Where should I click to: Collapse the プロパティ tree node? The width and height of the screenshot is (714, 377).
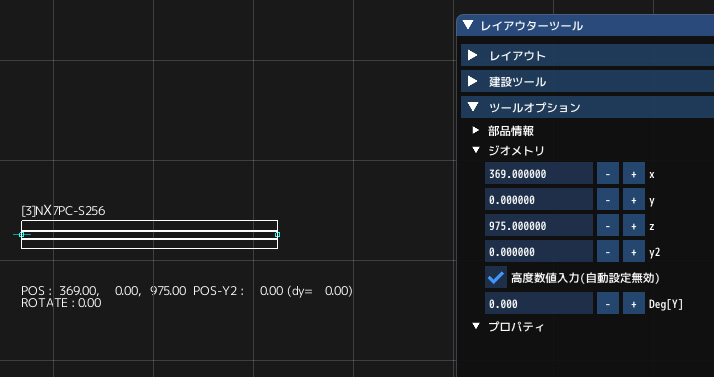[x=476, y=326]
